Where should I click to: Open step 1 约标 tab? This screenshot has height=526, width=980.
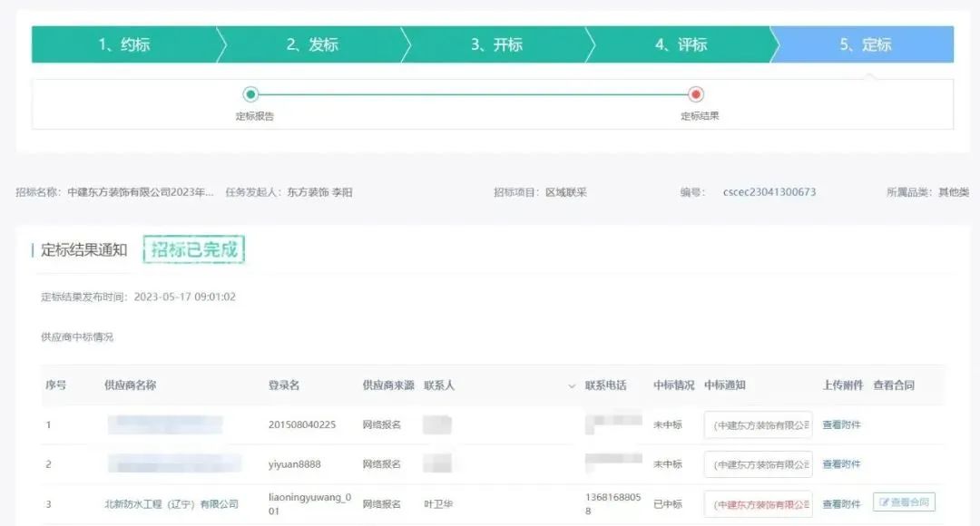click(123, 44)
